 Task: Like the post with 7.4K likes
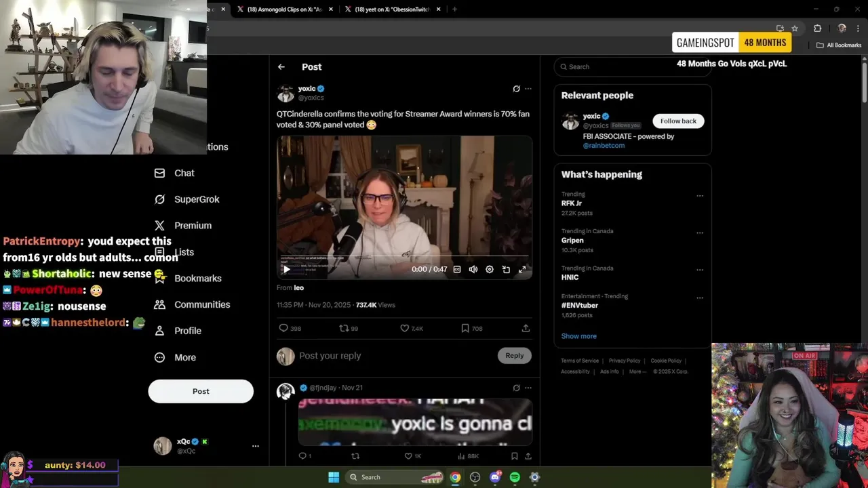(405, 328)
